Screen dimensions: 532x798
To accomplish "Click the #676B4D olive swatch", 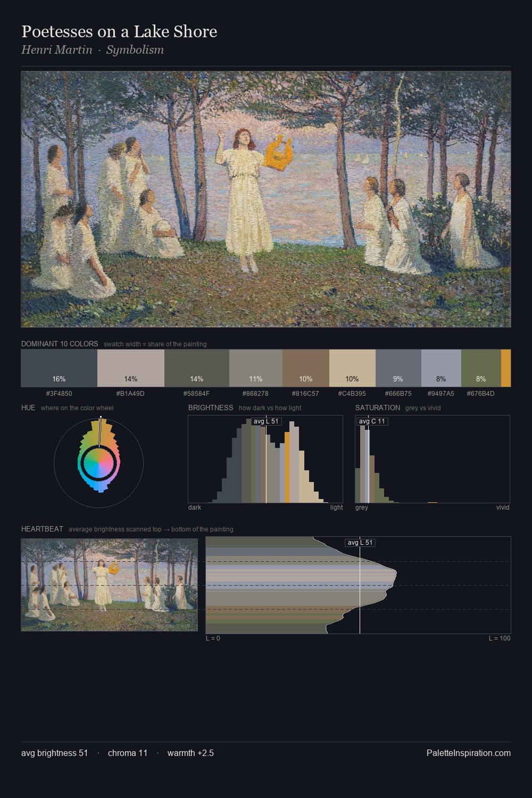I will pyautogui.click(x=481, y=368).
